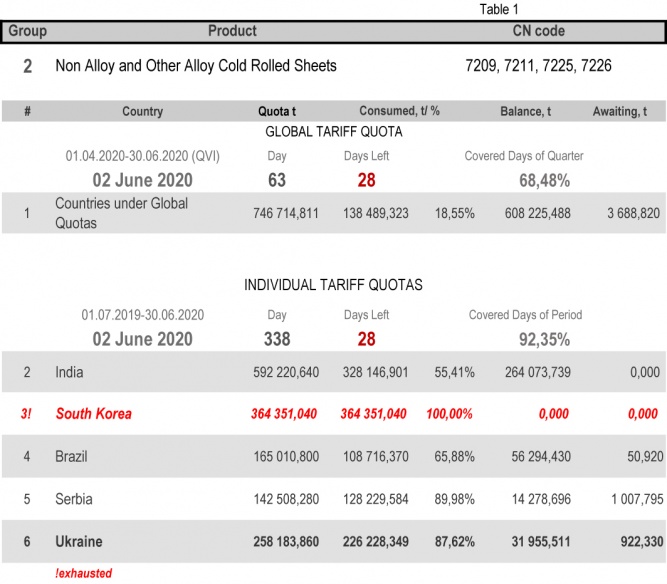Screen dimensions: 667x584
Task: Click the Brazil country cell
Action: point(71,456)
